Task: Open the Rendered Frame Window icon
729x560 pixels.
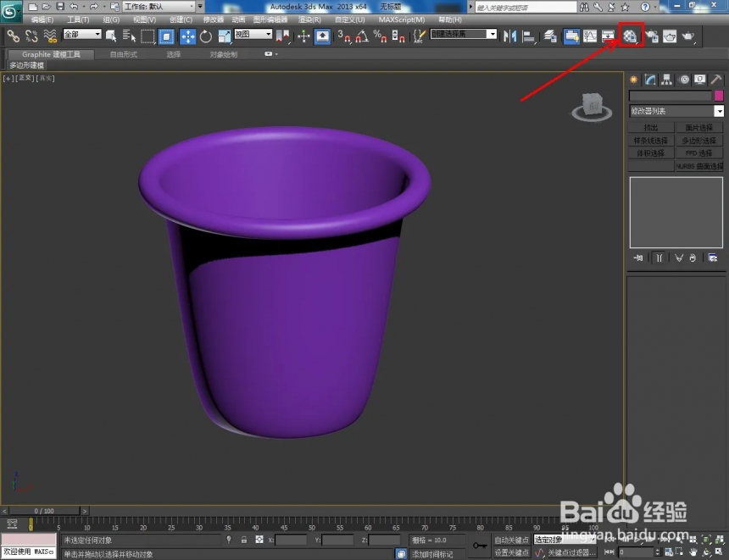Action: click(670, 36)
